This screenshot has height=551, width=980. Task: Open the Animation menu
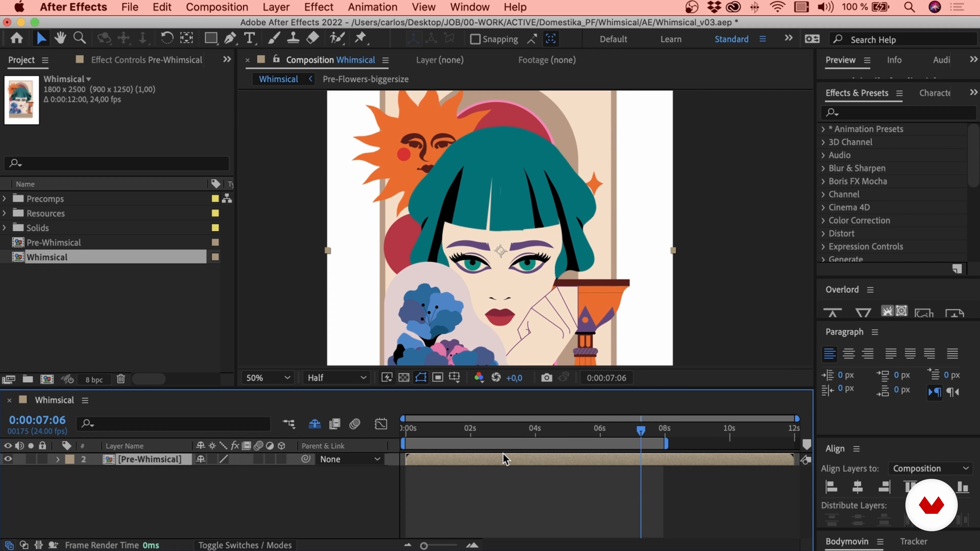click(x=372, y=7)
